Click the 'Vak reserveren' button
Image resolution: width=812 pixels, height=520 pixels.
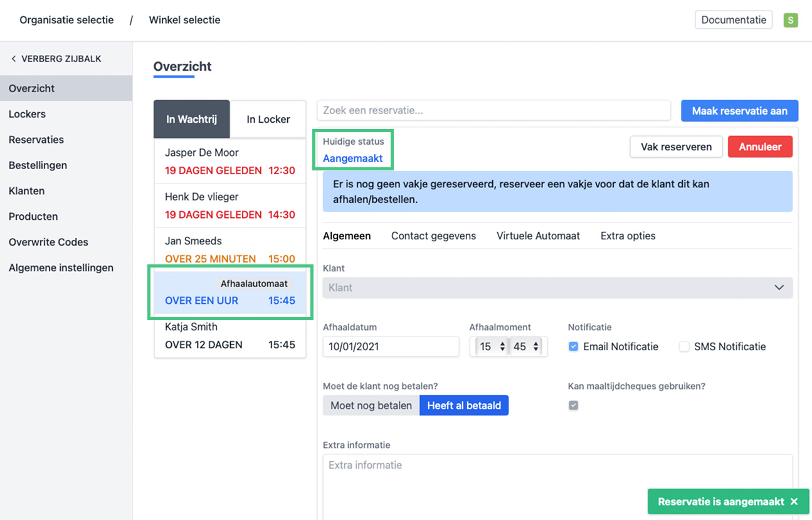point(676,147)
